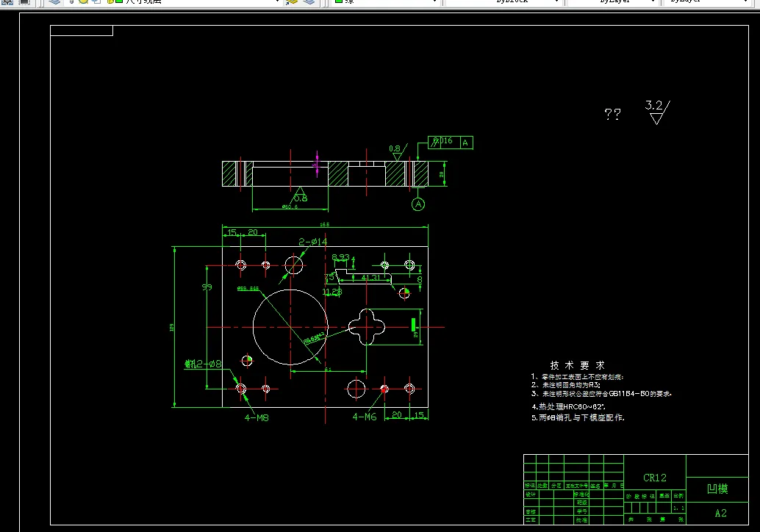Select the '1:1' scale value cell
760x532 pixels.
pyautogui.click(x=678, y=508)
